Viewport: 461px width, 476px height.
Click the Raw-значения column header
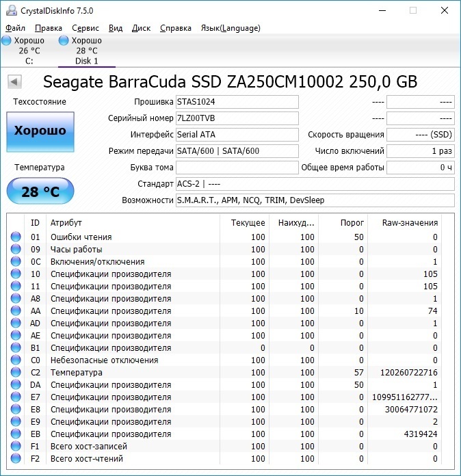411,222
